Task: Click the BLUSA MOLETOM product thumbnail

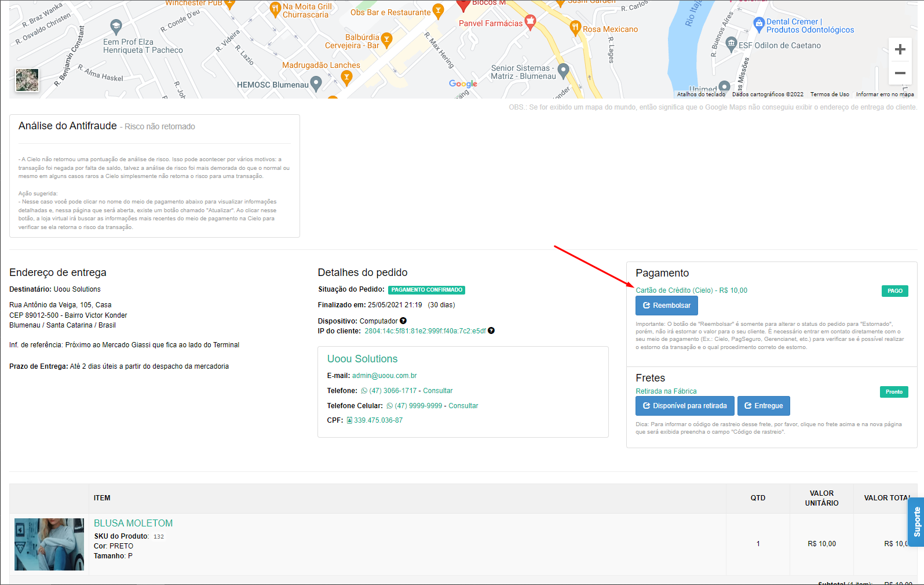Action: click(49, 544)
